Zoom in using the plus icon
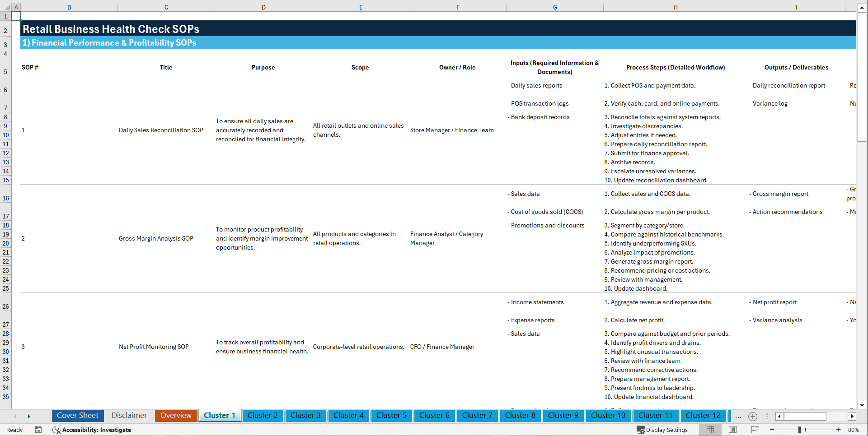Image resolution: width=868 pixels, height=436 pixels. click(x=839, y=430)
